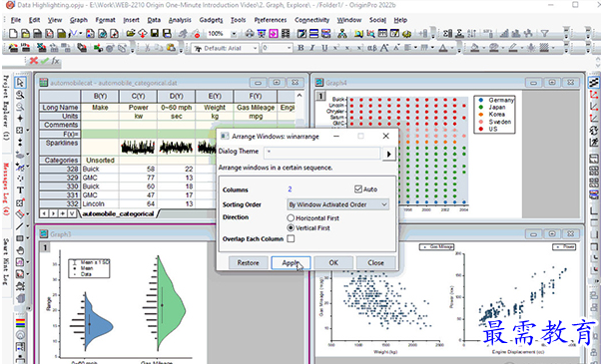Image resolution: width=604 pixels, height=364 pixels.
Task: Increase font size with the large A icon
Action: tap(384, 48)
